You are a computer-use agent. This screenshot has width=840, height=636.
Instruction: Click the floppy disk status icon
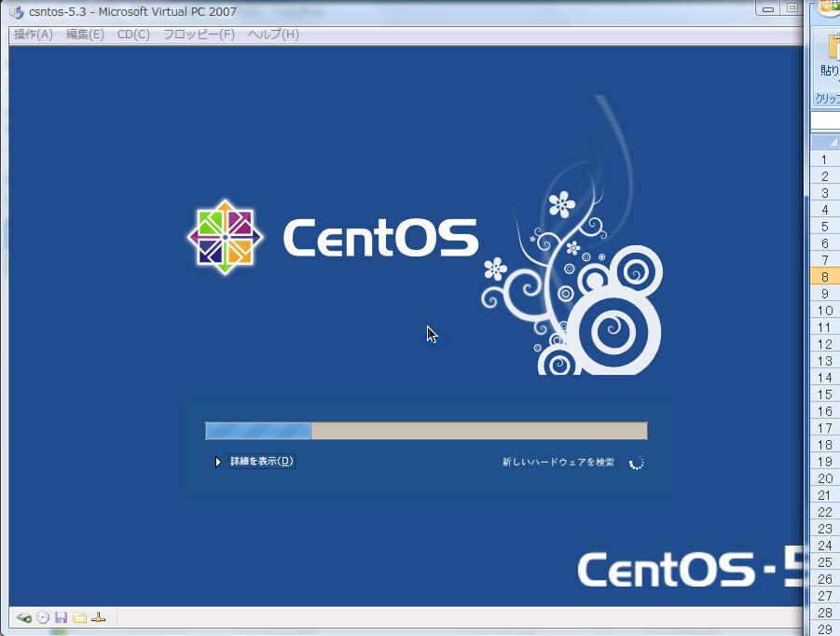pyautogui.click(x=62, y=617)
